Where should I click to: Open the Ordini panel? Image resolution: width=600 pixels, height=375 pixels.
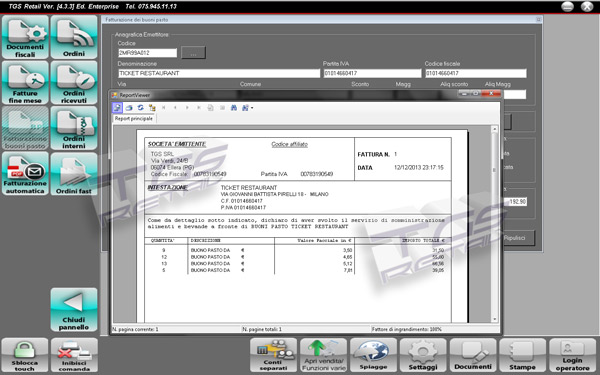click(74, 37)
